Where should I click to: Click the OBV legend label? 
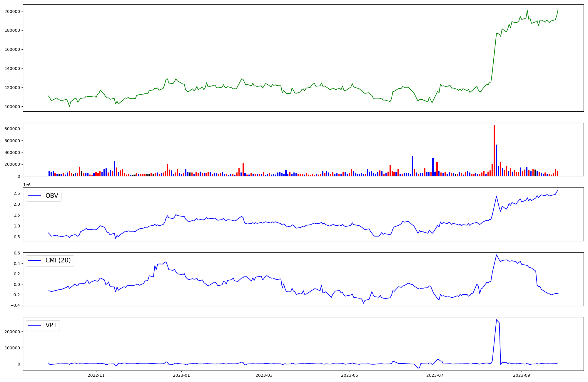click(52, 196)
